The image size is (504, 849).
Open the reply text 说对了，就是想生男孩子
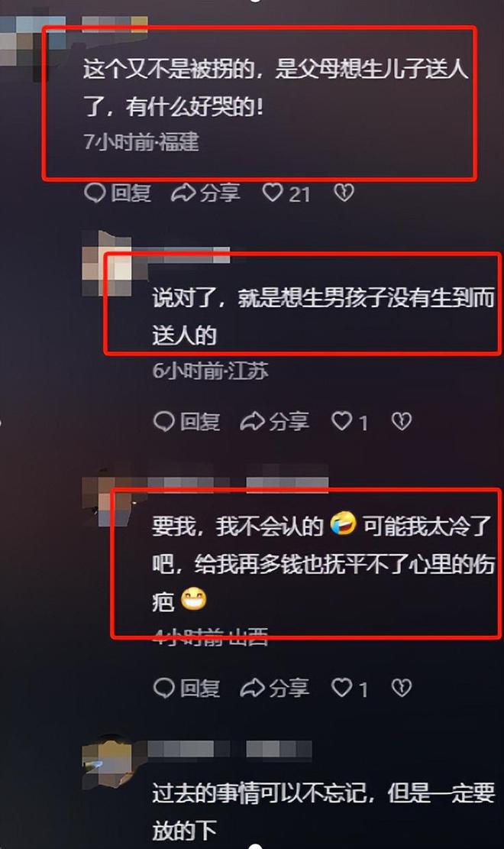323,316
